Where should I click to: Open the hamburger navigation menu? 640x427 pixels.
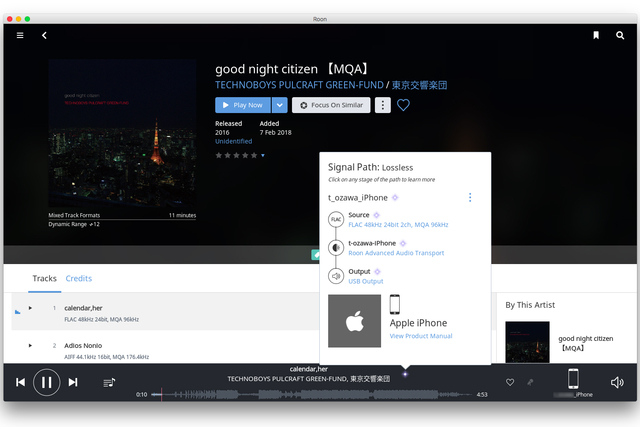20,35
